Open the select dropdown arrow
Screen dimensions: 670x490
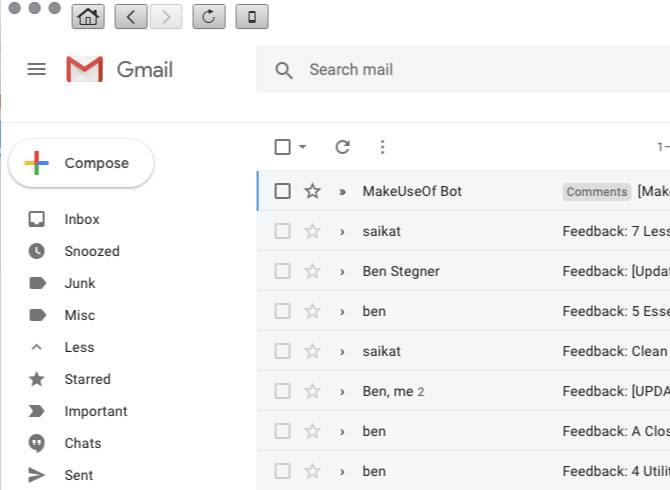click(x=302, y=147)
